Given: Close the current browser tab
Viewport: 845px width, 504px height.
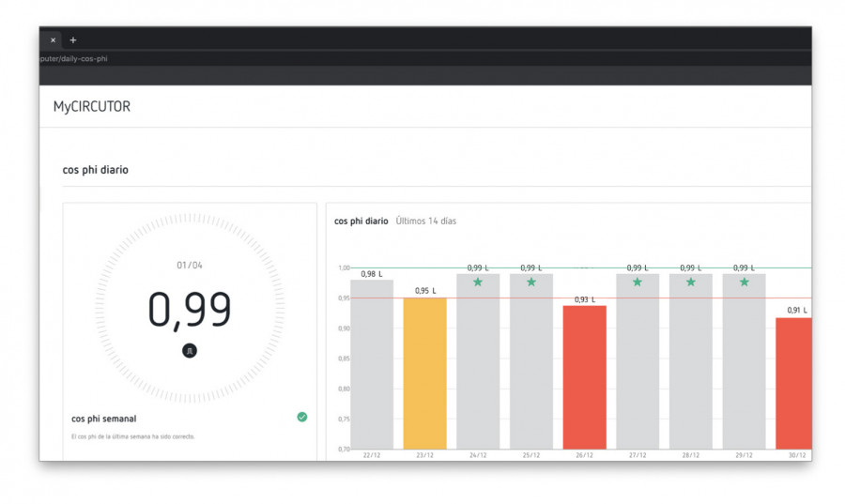Looking at the screenshot, I should [x=53, y=40].
